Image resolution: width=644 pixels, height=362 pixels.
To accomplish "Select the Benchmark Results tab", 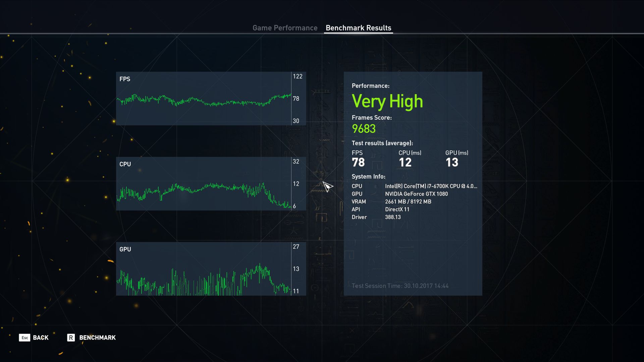I will [x=358, y=28].
